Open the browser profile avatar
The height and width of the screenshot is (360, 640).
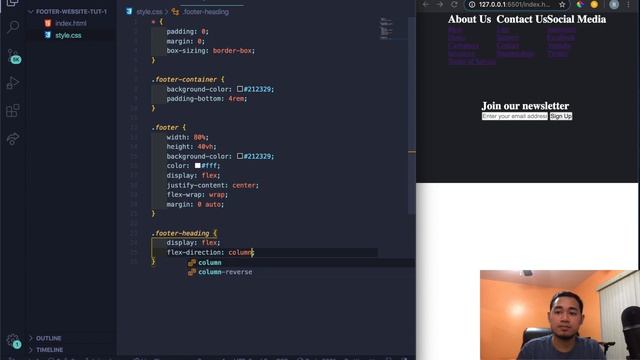(x=614, y=4)
